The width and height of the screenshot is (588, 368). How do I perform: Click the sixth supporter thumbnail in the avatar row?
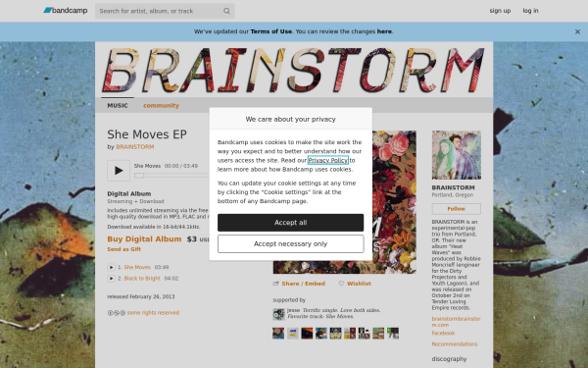[x=350, y=333]
